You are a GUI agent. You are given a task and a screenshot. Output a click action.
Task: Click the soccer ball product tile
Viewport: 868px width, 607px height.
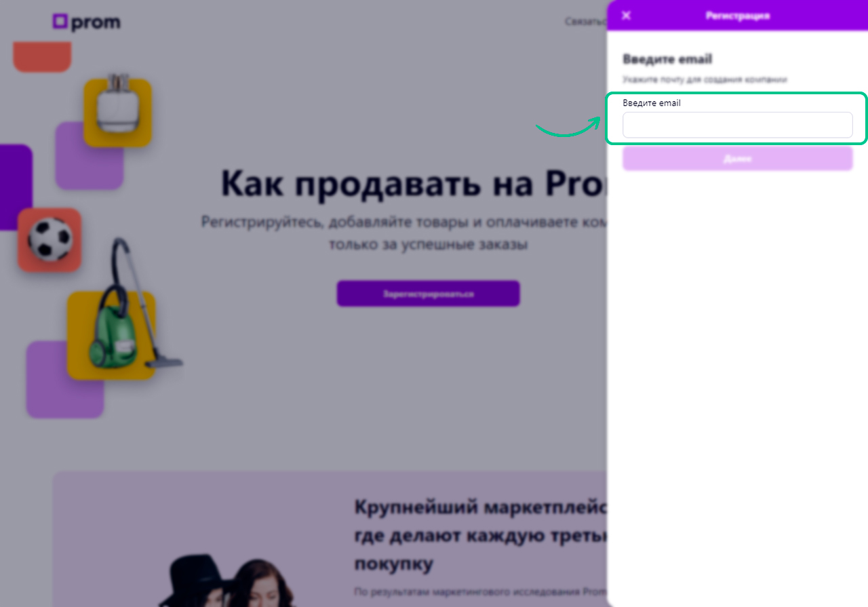[x=50, y=240]
